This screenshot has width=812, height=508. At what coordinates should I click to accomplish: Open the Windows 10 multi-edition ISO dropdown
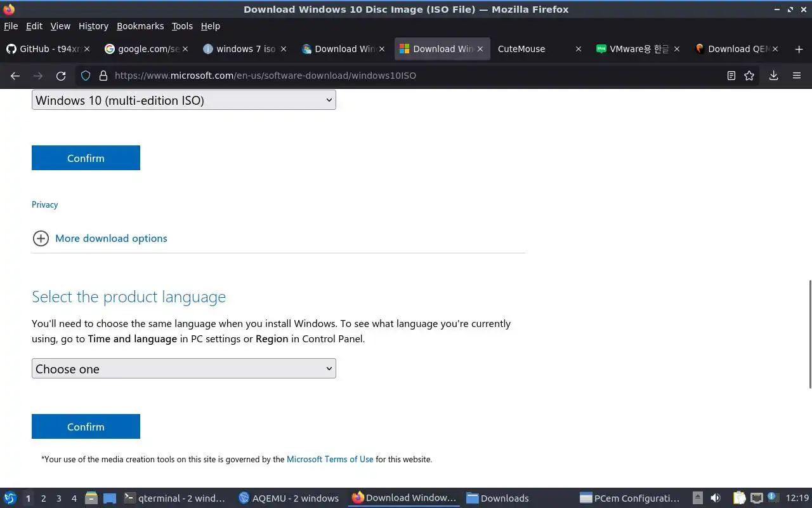click(184, 100)
